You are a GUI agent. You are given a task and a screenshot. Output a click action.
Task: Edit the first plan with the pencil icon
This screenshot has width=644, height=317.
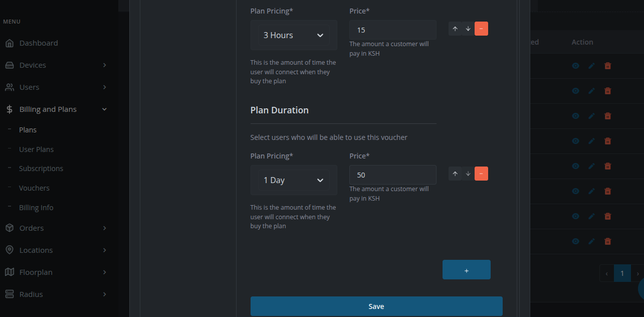tap(591, 66)
